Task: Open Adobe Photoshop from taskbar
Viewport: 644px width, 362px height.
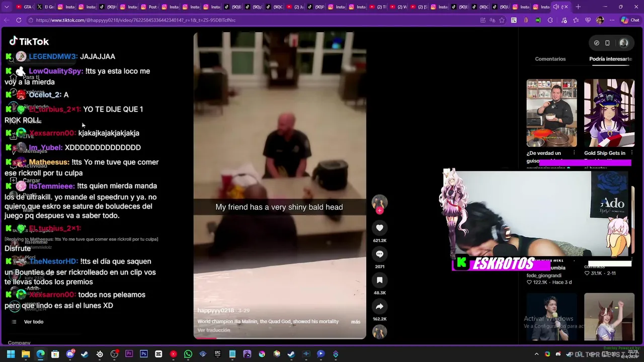Action: (x=144, y=354)
